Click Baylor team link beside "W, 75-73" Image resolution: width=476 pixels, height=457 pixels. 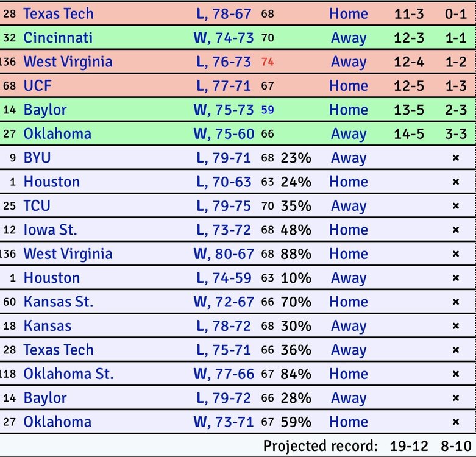point(45,110)
